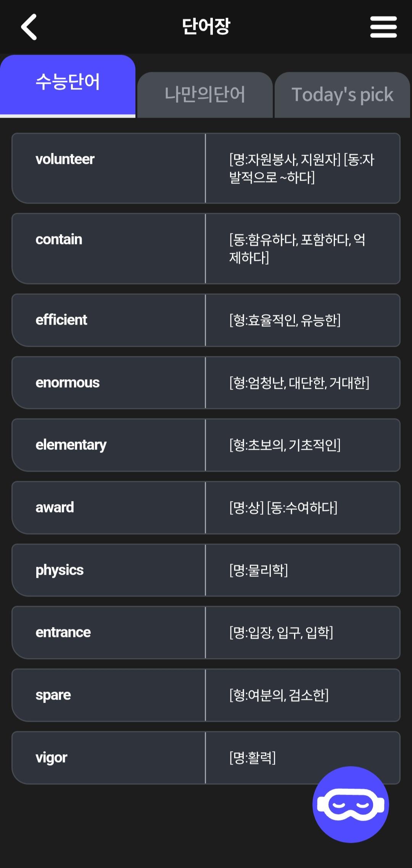Tap the sleep mask floating button

click(x=350, y=804)
